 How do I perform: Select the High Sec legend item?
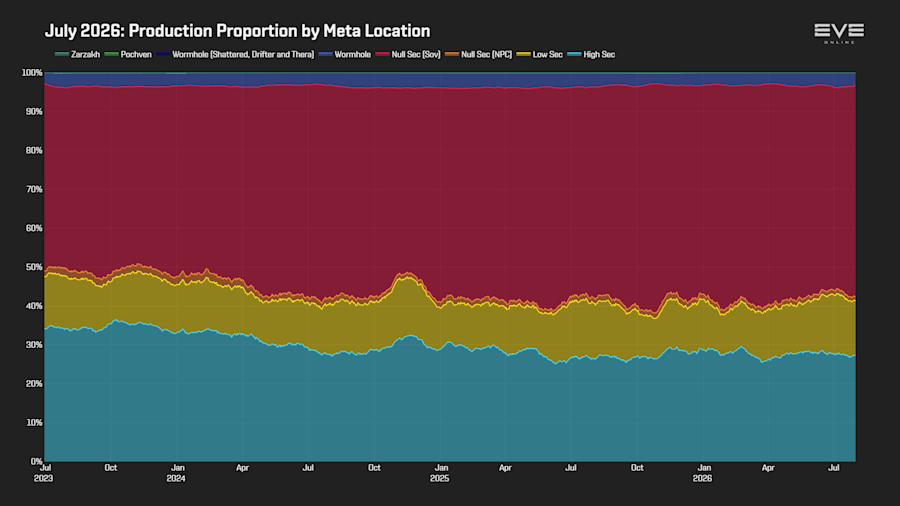591,55
